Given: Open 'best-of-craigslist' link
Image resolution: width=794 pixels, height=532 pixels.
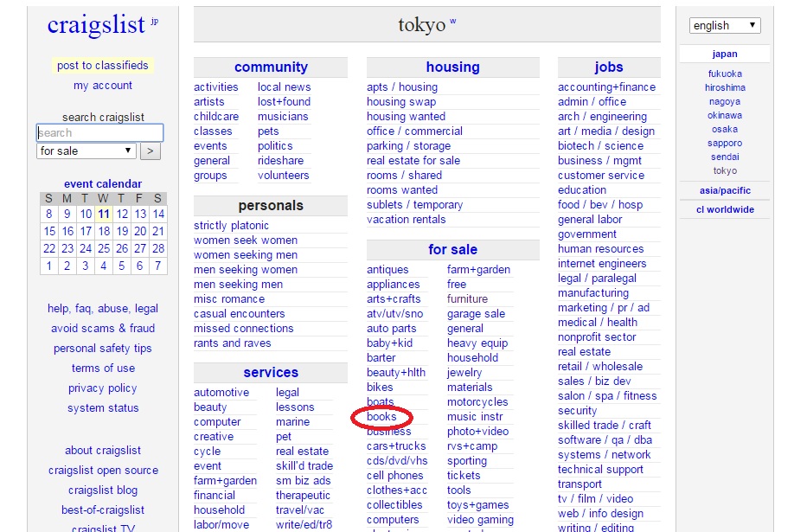Looking at the screenshot, I should pos(103,510).
